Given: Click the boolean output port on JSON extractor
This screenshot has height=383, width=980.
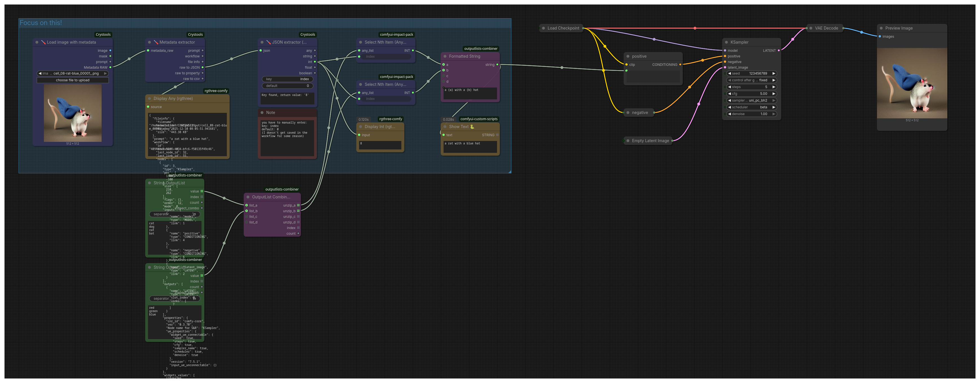Looking at the screenshot, I should click(x=315, y=73).
